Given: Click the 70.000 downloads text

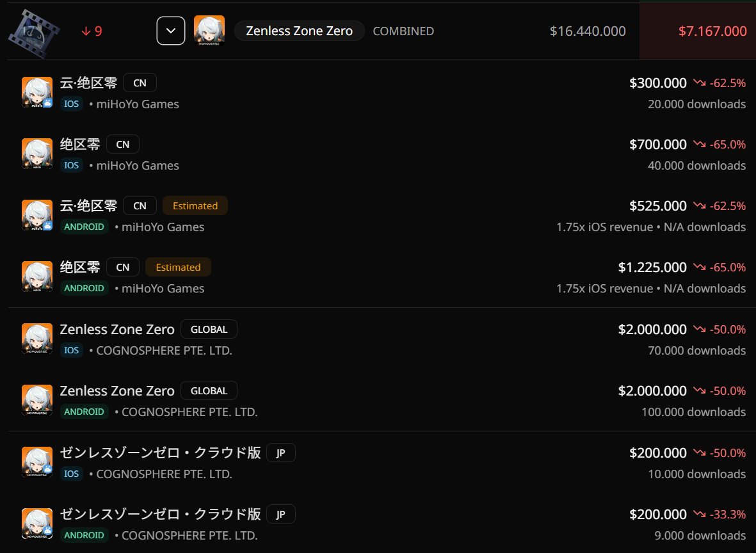Looking at the screenshot, I should (696, 351).
